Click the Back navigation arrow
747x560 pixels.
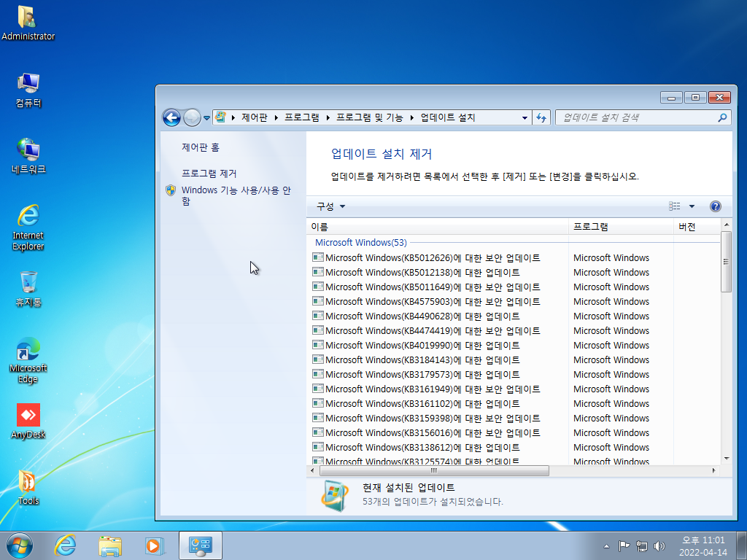171,117
